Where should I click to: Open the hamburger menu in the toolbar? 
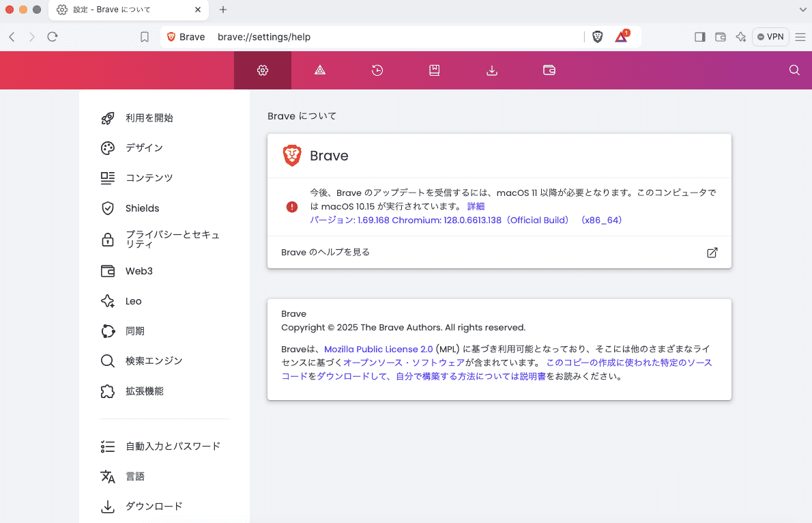tap(800, 36)
